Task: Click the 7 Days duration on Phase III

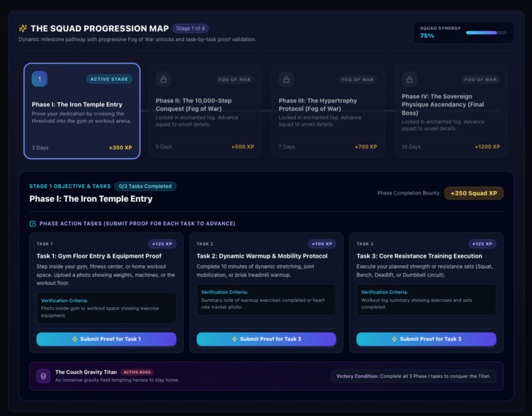Action: tap(286, 147)
